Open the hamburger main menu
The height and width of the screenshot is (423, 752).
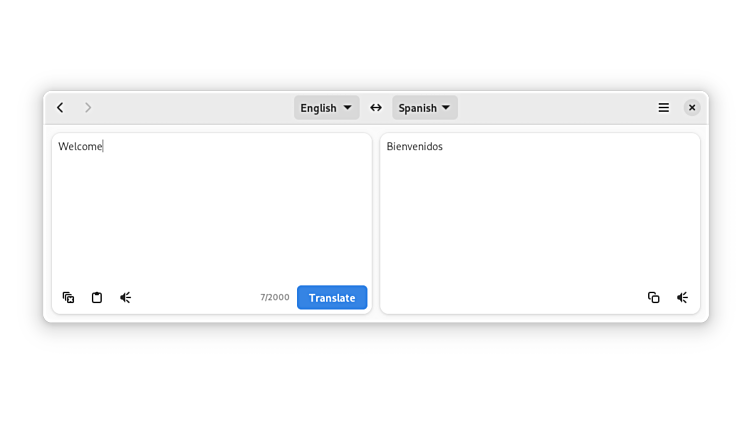[x=663, y=108]
